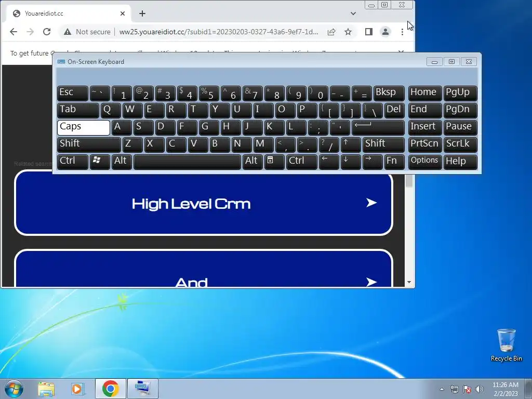The image size is (532, 399).
Task: Show hidden tray icons arrow
Action: coord(442,389)
